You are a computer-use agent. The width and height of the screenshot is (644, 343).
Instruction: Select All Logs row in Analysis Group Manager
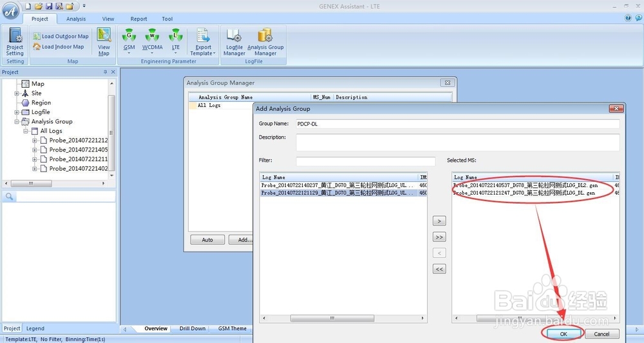click(x=221, y=106)
